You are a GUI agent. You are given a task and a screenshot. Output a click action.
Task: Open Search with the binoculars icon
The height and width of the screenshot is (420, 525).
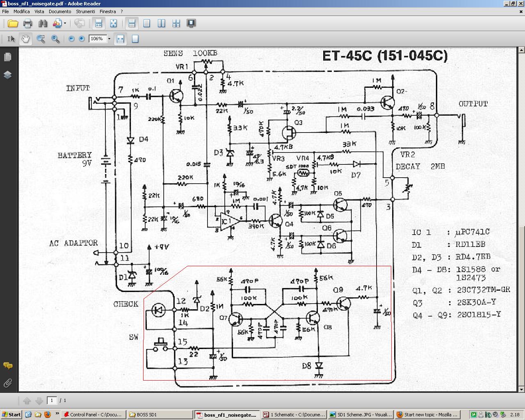click(x=43, y=23)
